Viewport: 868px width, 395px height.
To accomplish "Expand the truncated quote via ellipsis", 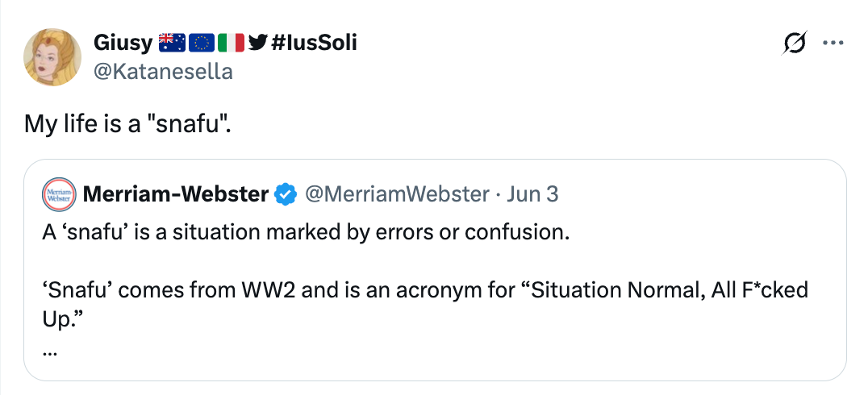I will pyautogui.click(x=49, y=351).
